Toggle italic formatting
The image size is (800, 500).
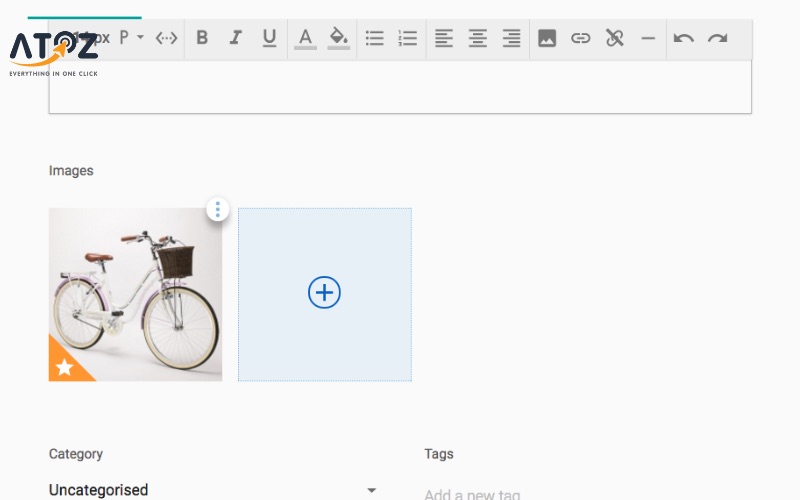pos(235,38)
